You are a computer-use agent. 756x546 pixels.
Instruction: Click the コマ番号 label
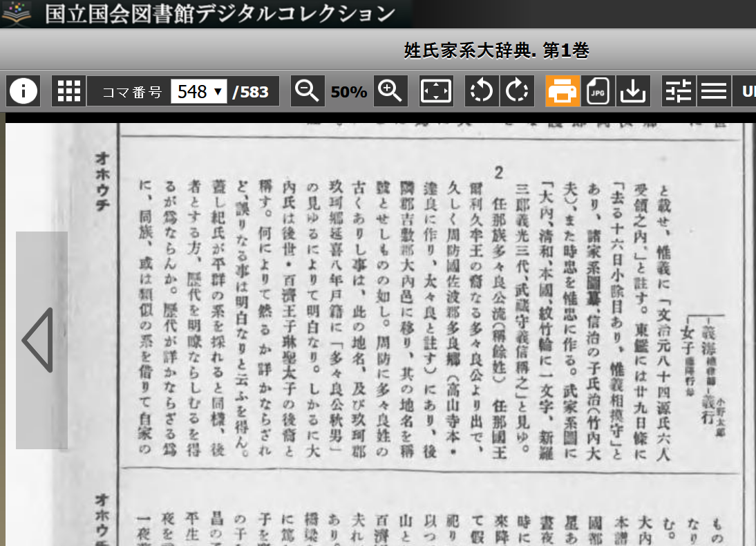click(131, 92)
